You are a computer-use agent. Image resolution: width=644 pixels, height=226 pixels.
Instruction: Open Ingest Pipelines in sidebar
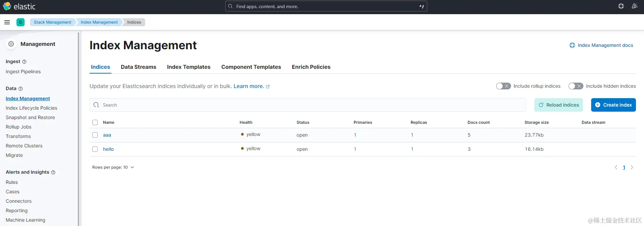[23, 72]
